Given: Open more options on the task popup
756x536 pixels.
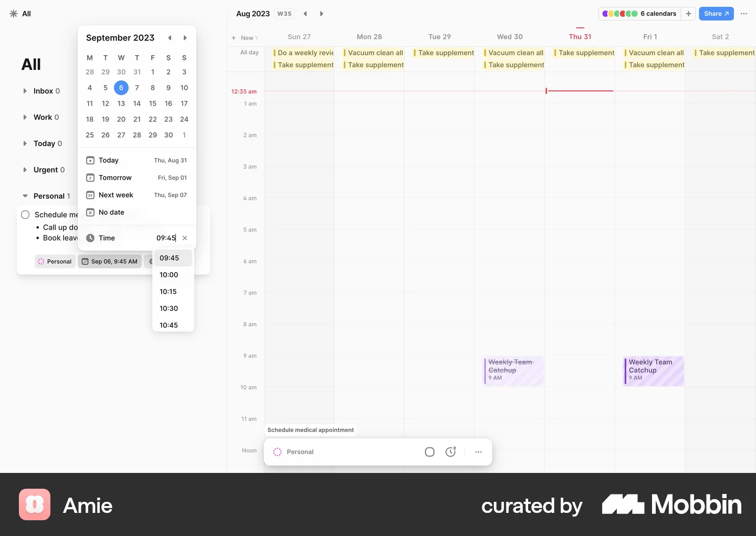Looking at the screenshot, I should pyautogui.click(x=478, y=452).
